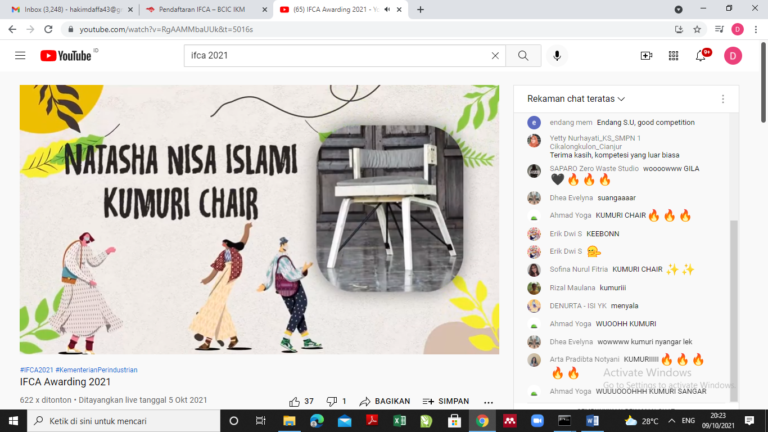The image size is (768, 432).
Task: Open the Create video camera icon
Action: point(646,56)
